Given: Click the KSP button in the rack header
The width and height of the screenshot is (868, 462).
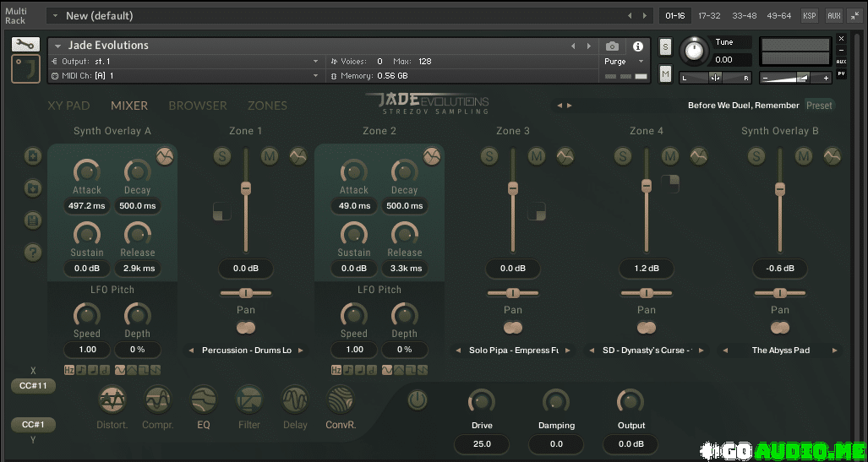Looking at the screenshot, I should 810,15.
